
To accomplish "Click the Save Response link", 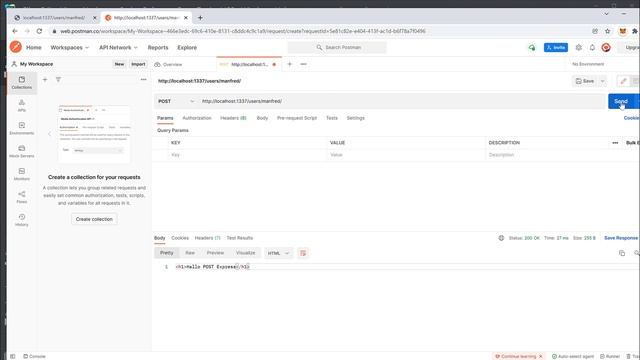I will [x=621, y=238].
